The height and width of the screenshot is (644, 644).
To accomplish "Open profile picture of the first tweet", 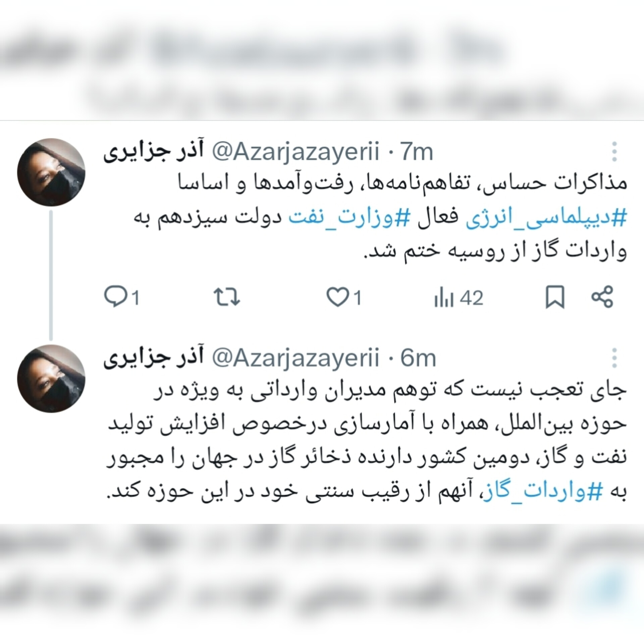I will click(51, 172).
